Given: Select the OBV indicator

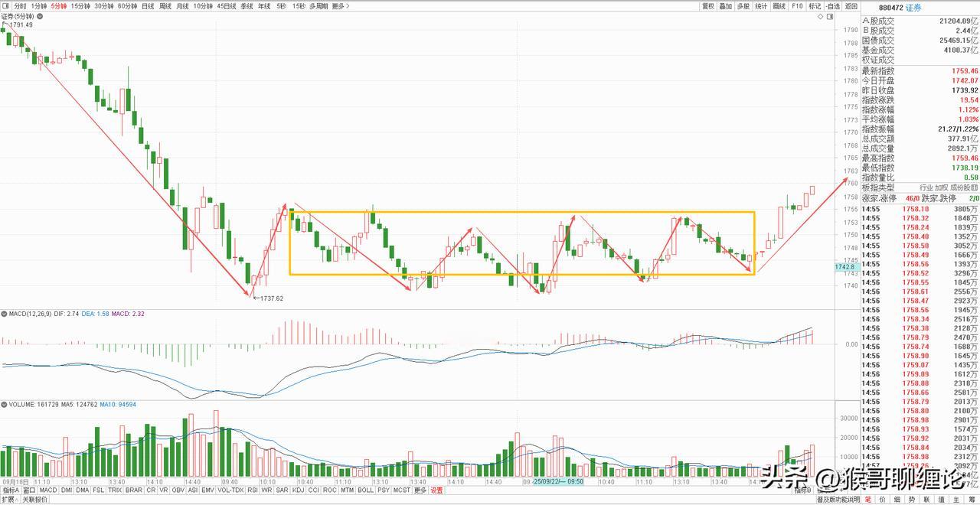Looking at the screenshot, I should tap(178, 490).
